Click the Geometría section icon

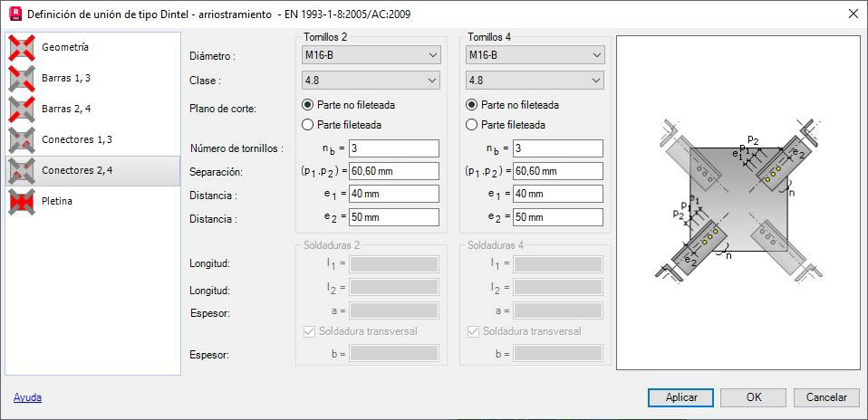(22, 48)
